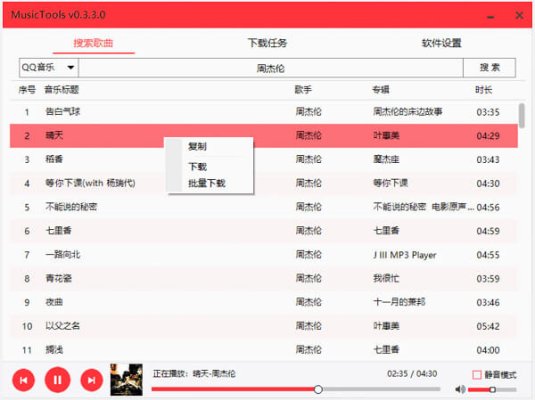Close the MusicTools window
The width and height of the screenshot is (535, 400).
click(519, 15)
